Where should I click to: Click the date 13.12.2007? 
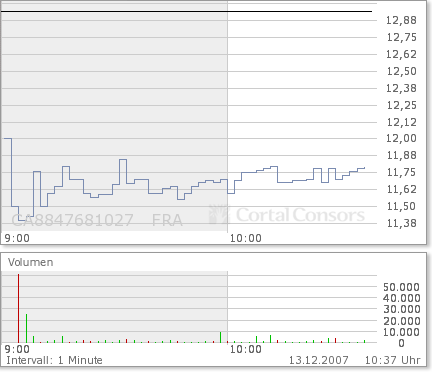click(318, 360)
